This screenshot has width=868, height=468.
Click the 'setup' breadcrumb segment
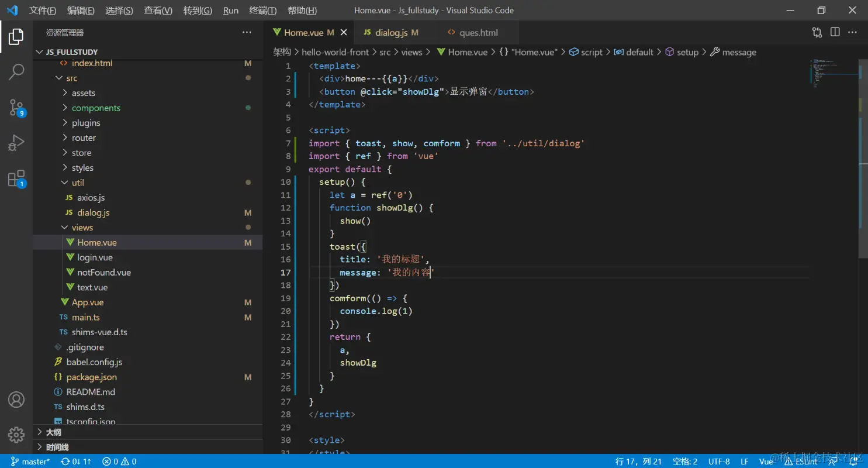tap(682, 52)
